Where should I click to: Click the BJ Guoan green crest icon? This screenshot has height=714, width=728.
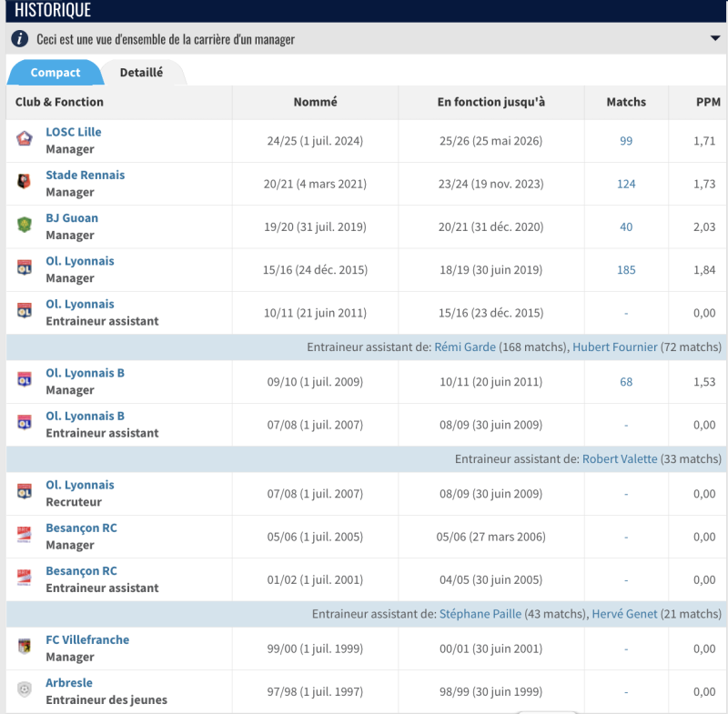pyautogui.click(x=25, y=225)
